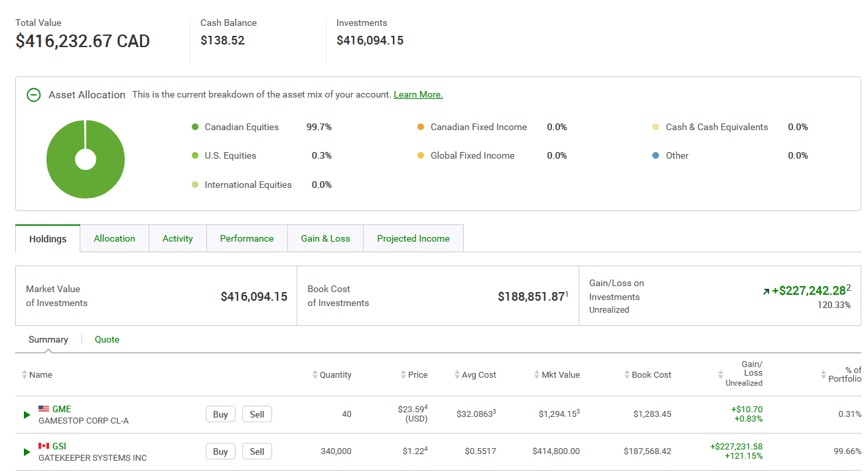Click the Other blue legend dot

(656, 156)
